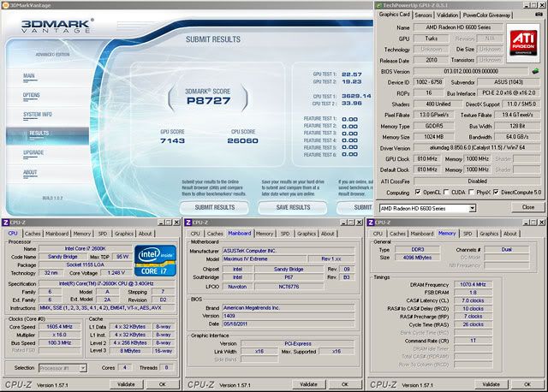Click the GPU Test 1 value 22.57
The image size is (548, 392).
[352, 74]
